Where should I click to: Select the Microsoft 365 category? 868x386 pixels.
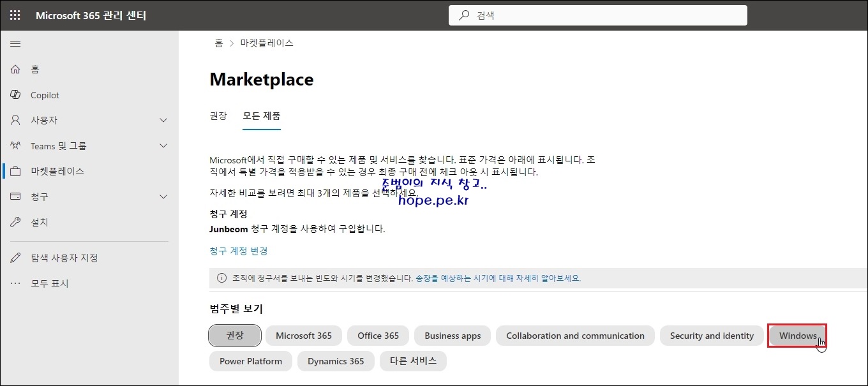(x=304, y=336)
